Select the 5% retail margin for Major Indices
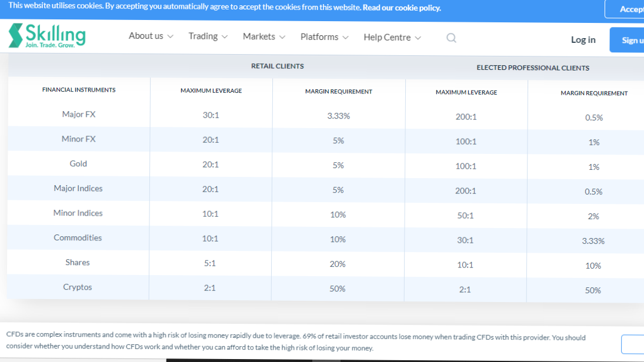Viewport: 644px width, 362px height. pyautogui.click(x=338, y=190)
